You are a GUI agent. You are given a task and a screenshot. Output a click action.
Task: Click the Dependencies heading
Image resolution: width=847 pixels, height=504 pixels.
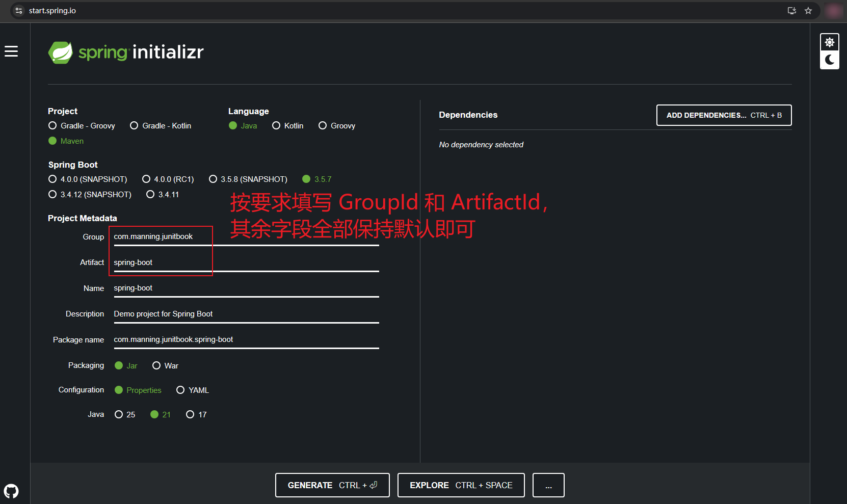point(468,115)
